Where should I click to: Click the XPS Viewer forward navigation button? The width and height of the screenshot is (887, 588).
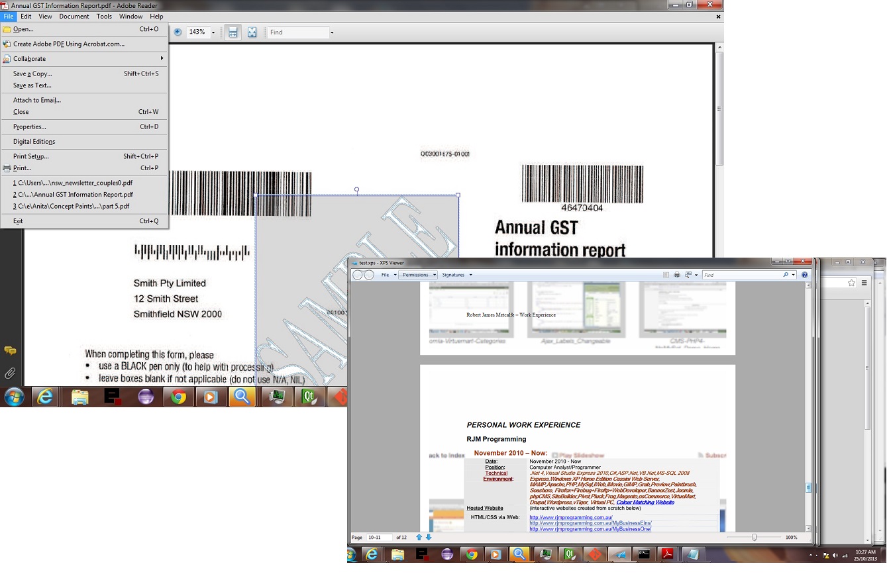pos(369,275)
